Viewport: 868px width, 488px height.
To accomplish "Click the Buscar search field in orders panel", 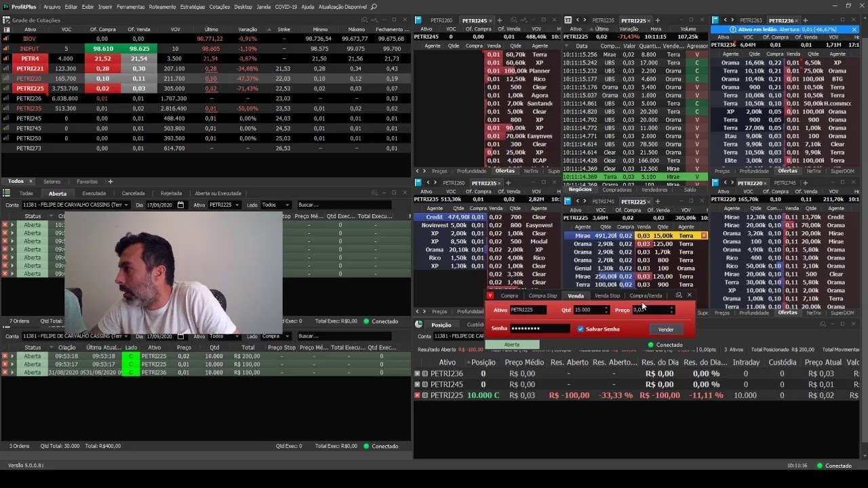I will click(x=344, y=205).
